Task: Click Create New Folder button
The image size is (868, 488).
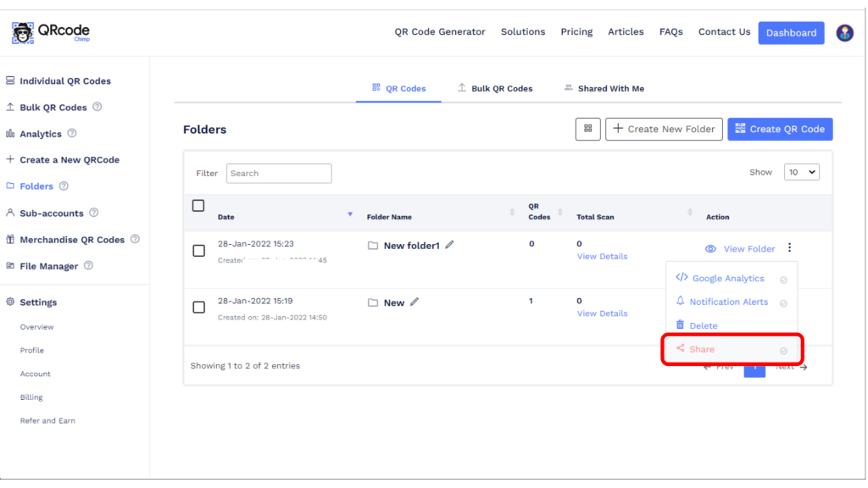Action: (x=664, y=129)
